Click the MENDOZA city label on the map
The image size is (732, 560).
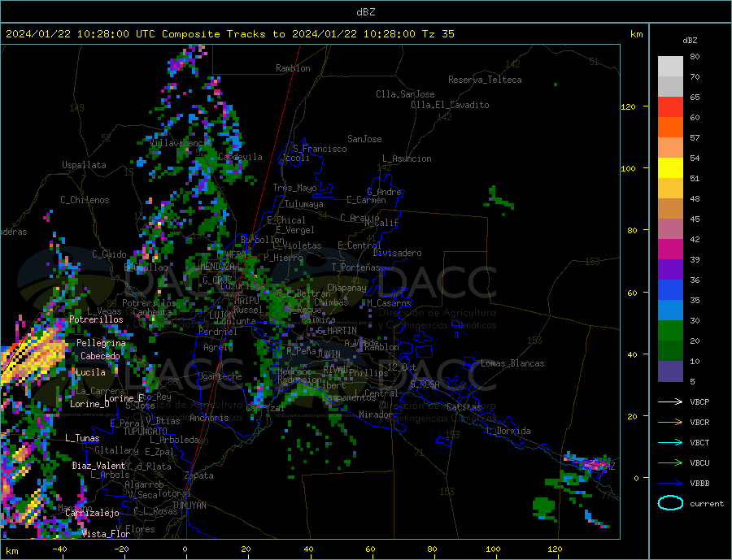coord(218,267)
